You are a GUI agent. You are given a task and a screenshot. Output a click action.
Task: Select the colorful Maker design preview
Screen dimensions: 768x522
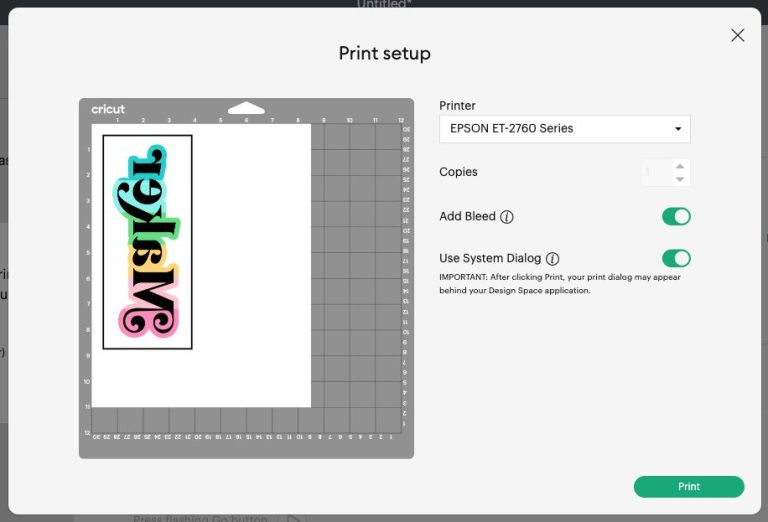point(147,242)
